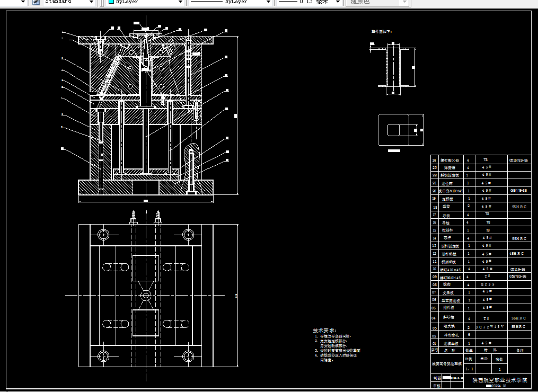Viewport: 538px width, 392px height.
Task: Click the 备注 header cell
Action: [520, 351]
